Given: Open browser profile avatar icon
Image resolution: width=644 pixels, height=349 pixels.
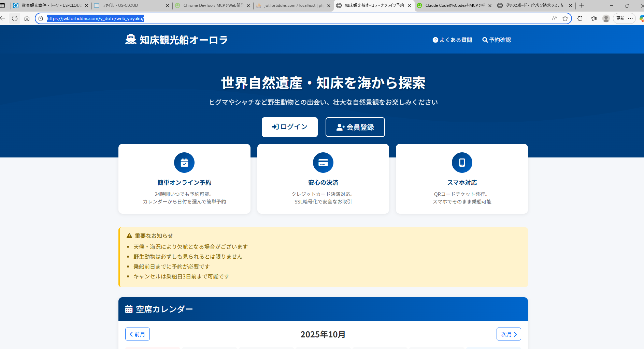Looking at the screenshot, I should pyautogui.click(x=606, y=18).
